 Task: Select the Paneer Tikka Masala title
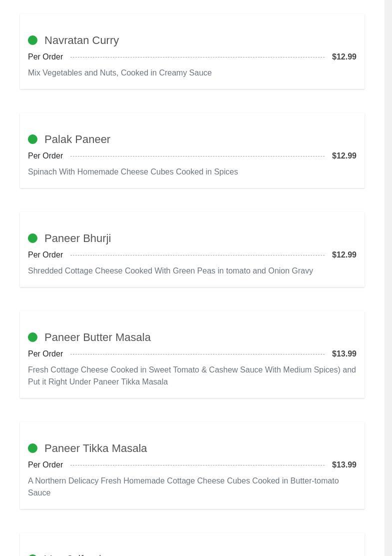pos(95,448)
